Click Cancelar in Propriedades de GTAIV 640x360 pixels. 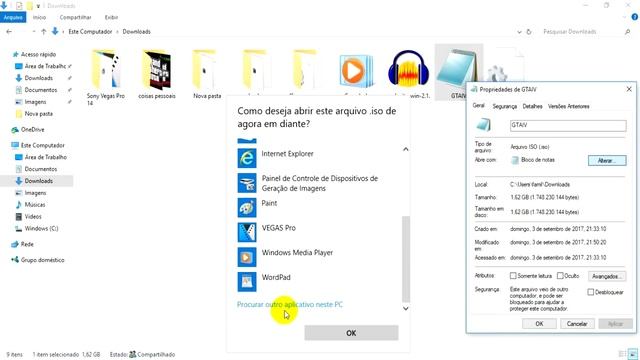pyautogui.click(x=577, y=324)
